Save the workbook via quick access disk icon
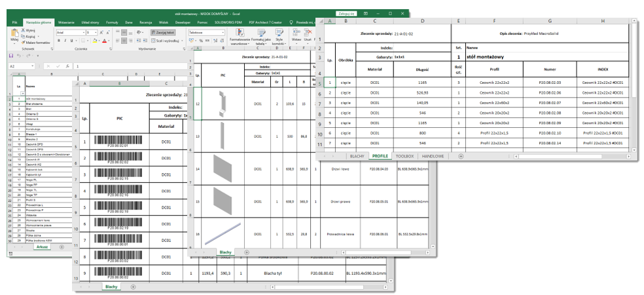644x295 pixels. (11, 56)
